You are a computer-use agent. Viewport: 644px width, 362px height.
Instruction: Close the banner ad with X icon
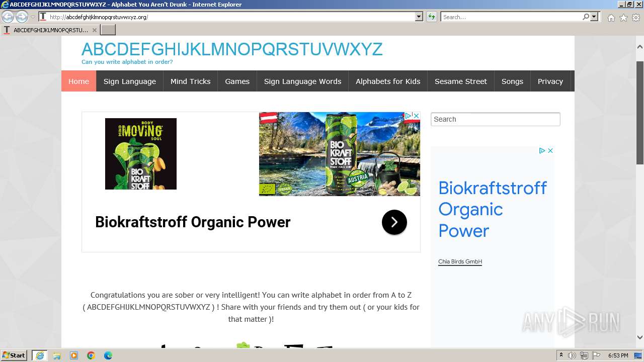[416, 116]
